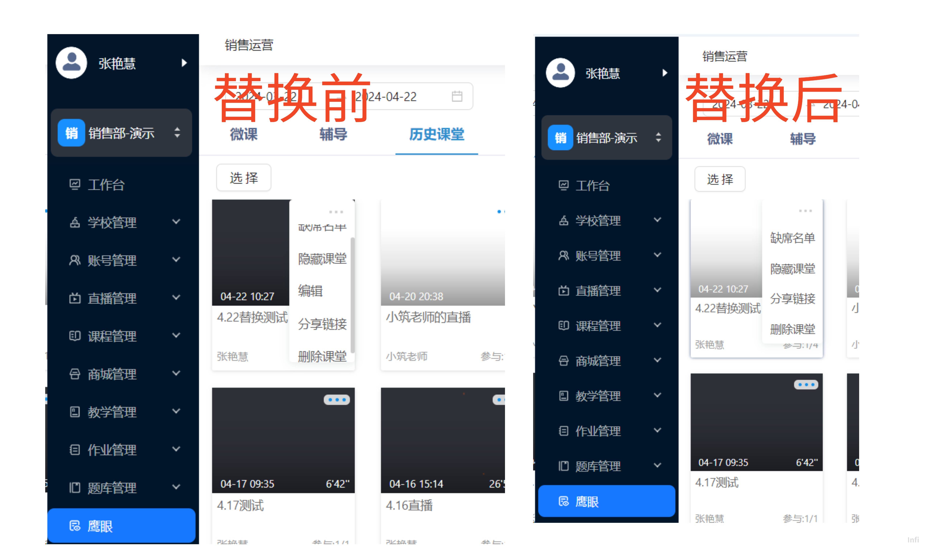Switch to 微课 tab in right panel
Viewport: 941px width, 560px height.
coord(719,138)
